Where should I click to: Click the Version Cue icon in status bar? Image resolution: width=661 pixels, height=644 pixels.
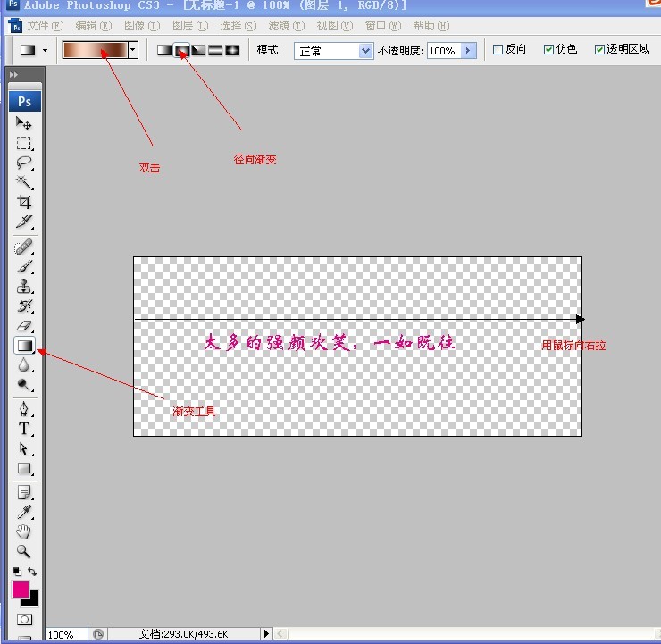click(x=97, y=634)
